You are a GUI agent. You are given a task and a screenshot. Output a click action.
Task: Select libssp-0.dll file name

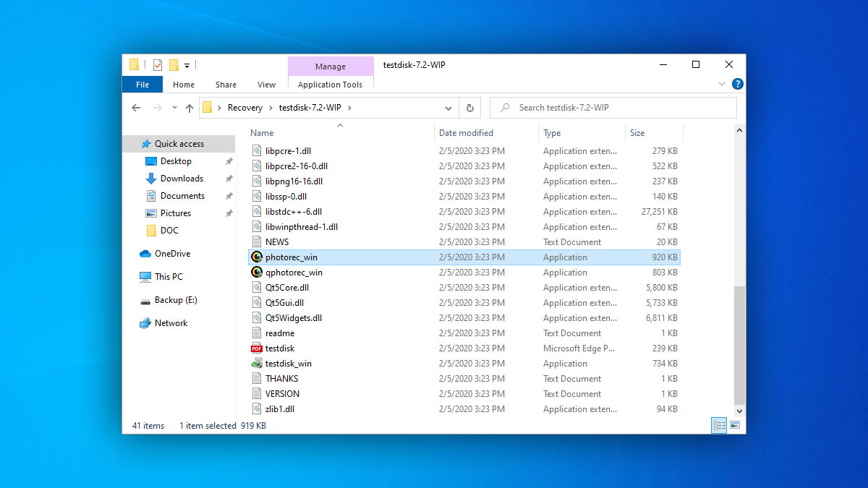tap(286, 197)
